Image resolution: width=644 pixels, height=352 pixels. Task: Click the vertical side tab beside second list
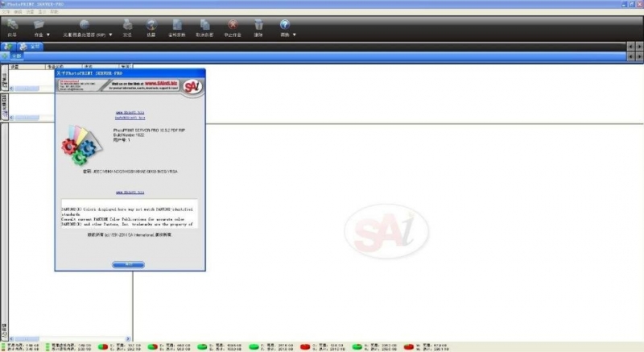(4, 106)
